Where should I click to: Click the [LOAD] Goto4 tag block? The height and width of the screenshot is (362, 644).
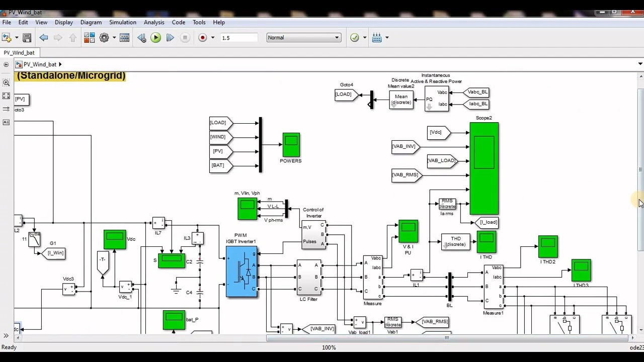click(347, 95)
